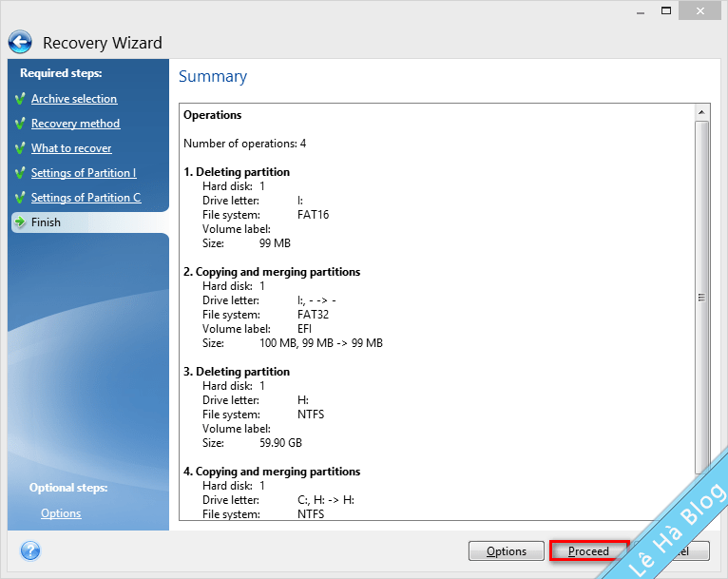Click '1. Deleting partition' heading

(237, 172)
